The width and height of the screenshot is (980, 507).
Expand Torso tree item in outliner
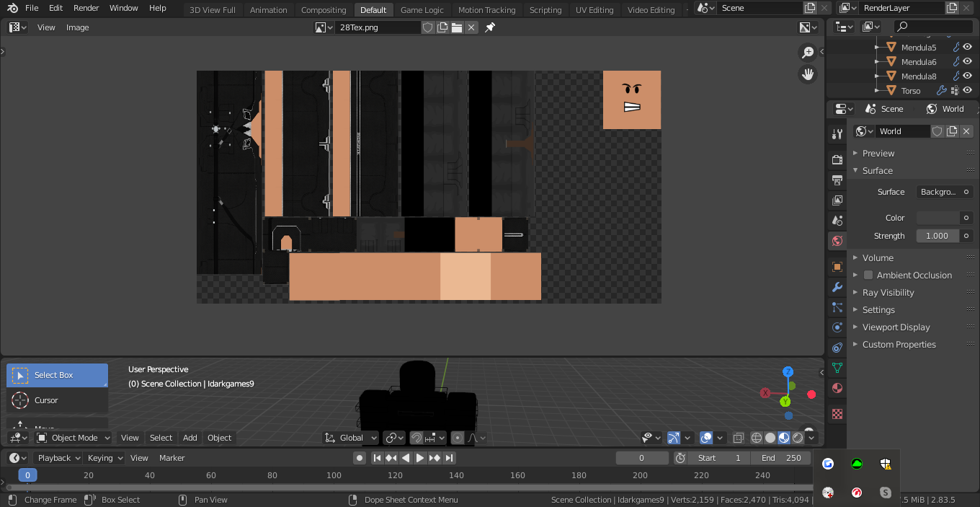[x=877, y=90]
